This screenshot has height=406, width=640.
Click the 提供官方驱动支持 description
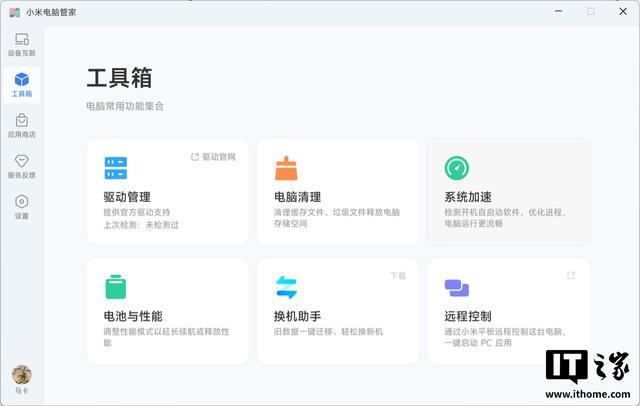(x=136, y=212)
